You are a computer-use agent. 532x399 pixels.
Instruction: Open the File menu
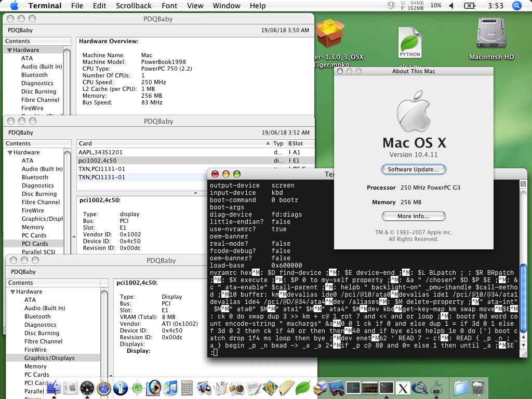(x=77, y=6)
